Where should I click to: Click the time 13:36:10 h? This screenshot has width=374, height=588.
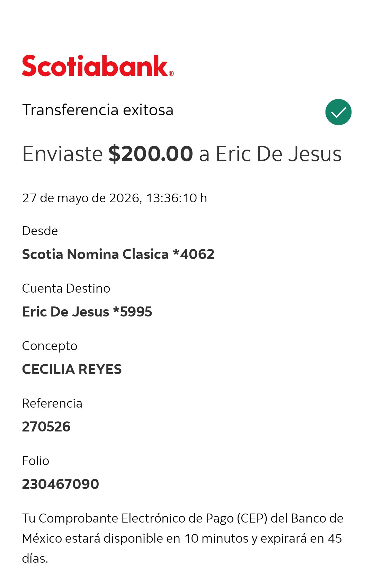(x=177, y=198)
